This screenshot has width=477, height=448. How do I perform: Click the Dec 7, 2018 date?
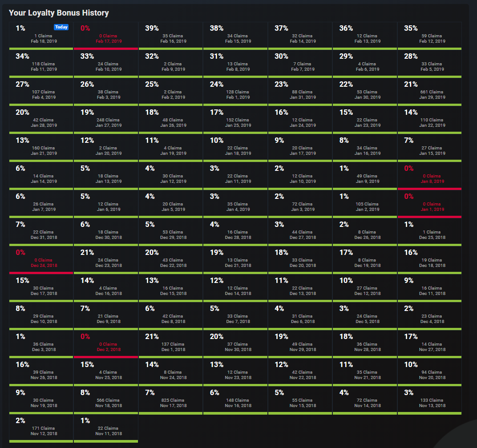point(238,322)
